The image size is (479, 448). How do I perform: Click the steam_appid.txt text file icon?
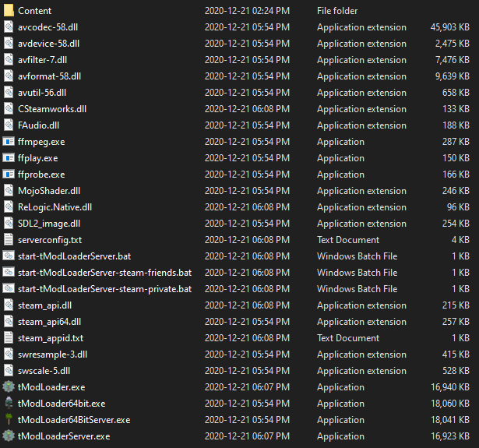point(9,338)
